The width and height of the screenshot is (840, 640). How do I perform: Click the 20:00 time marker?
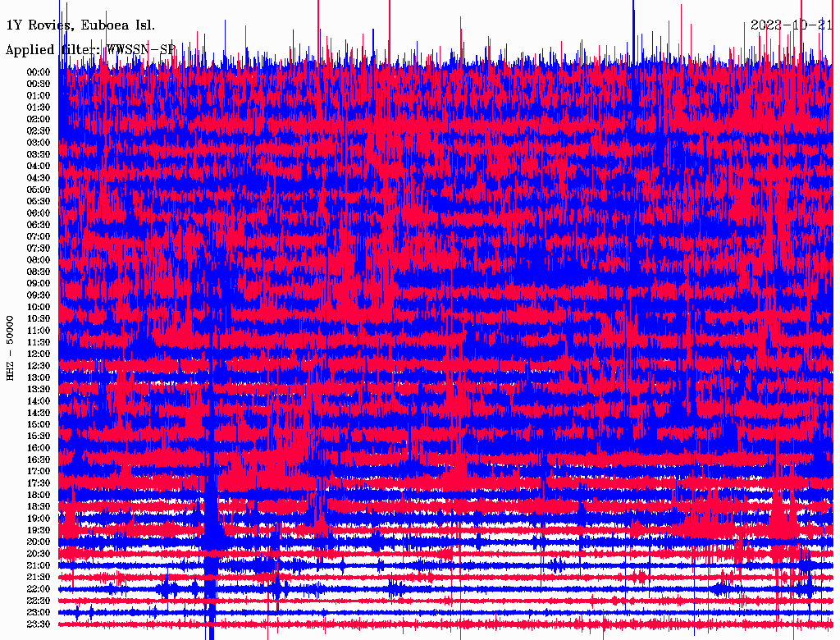pos(39,542)
